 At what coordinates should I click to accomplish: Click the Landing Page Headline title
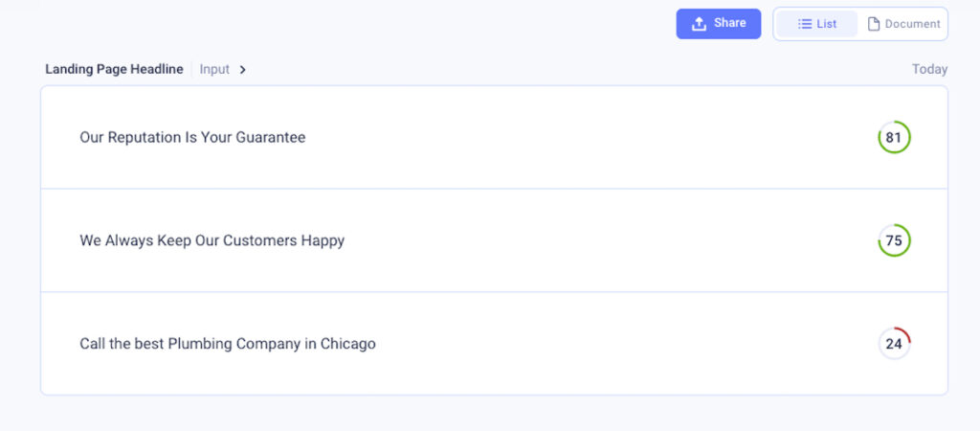pos(115,69)
